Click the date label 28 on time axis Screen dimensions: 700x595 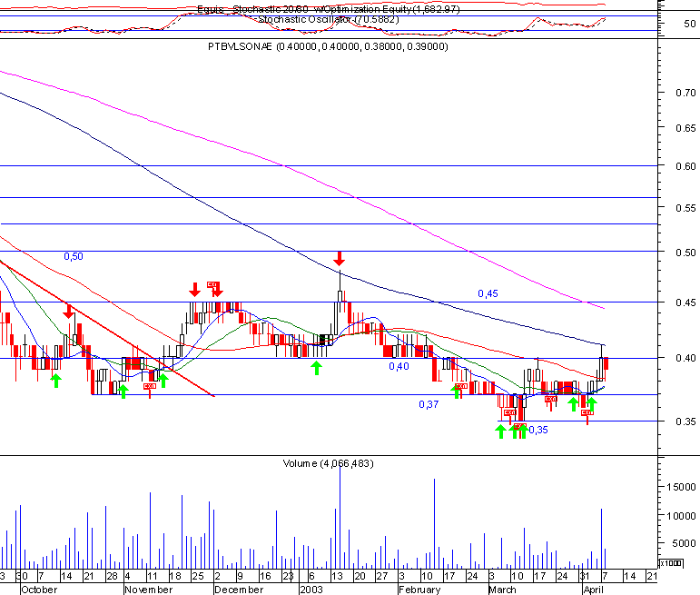pyautogui.click(x=112, y=576)
